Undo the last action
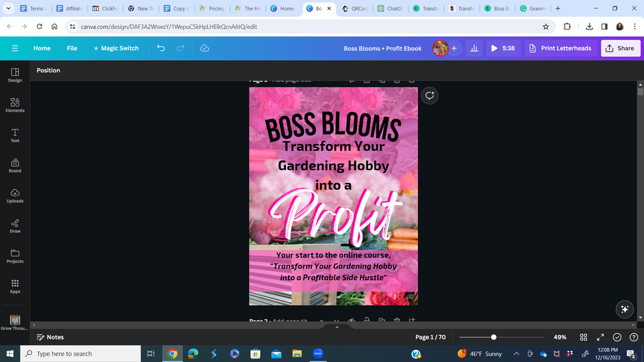Image resolution: width=644 pixels, height=362 pixels. click(161, 48)
